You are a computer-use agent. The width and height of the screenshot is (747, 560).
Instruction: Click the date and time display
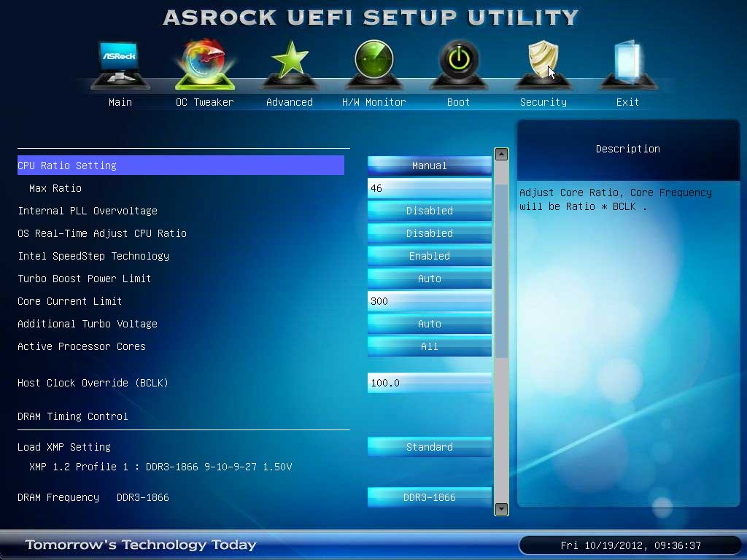(x=630, y=545)
